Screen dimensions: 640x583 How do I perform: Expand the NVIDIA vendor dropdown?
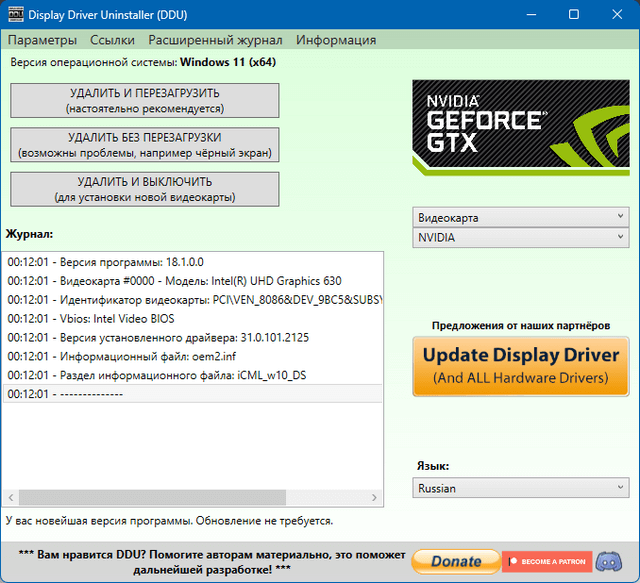520,238
